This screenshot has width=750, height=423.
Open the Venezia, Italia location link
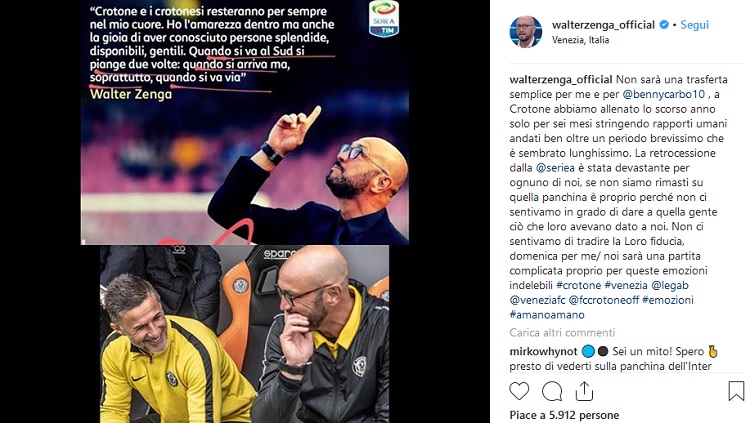580,40
